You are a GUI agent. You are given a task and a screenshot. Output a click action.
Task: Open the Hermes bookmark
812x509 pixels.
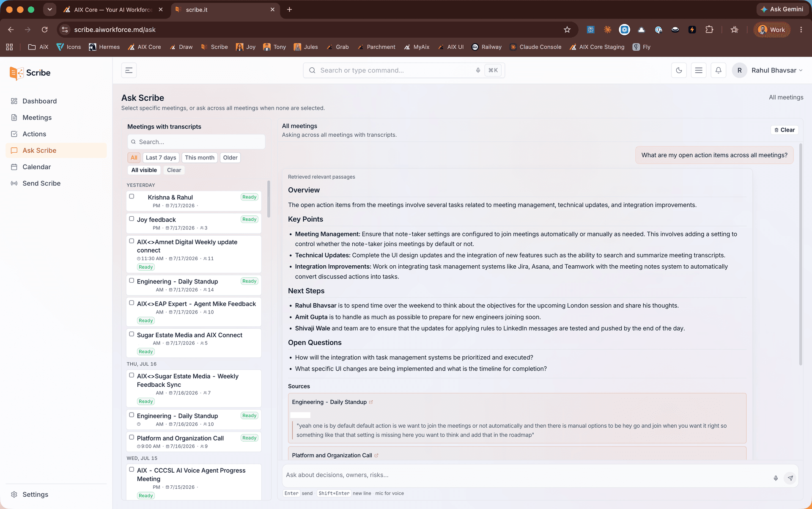point(104,47)
